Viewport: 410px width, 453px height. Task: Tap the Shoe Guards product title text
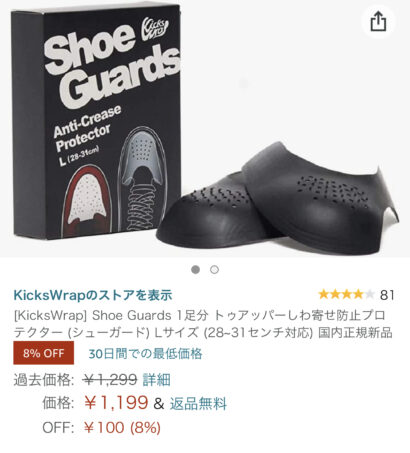tap(203, 324)
